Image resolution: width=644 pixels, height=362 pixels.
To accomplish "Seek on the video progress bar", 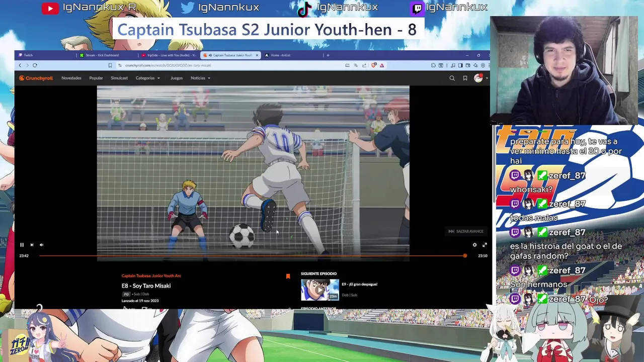I will 252,256.
